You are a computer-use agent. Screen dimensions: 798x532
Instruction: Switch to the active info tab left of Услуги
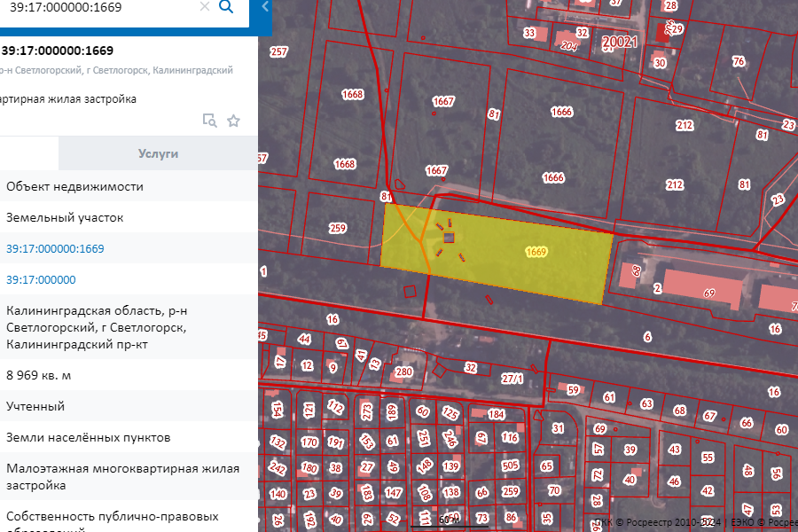pyautogui.click(x=28, y=153)
